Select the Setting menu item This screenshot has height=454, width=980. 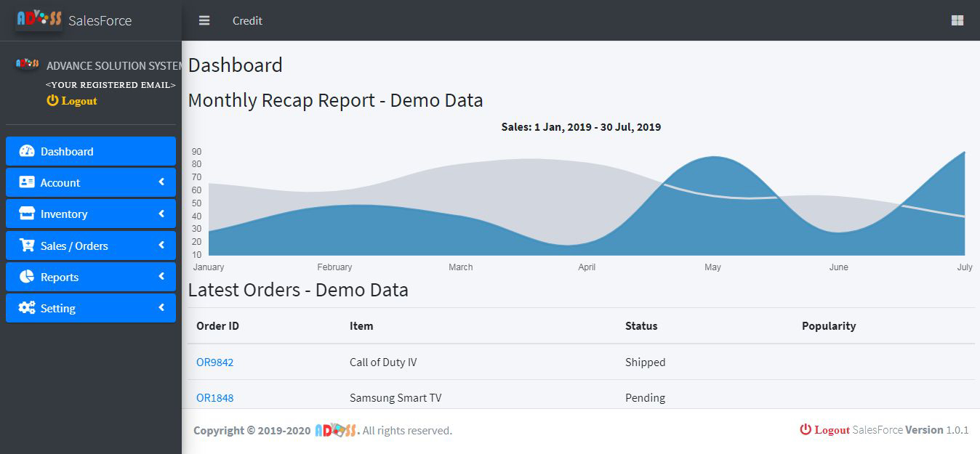coord(58,308)
